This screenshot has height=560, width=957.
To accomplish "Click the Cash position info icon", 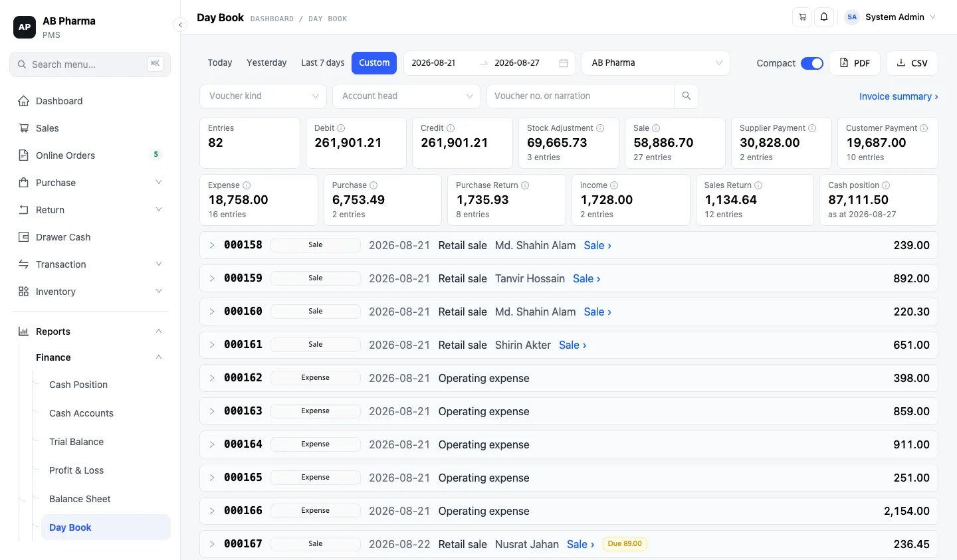I will click(x=886, y=185).
